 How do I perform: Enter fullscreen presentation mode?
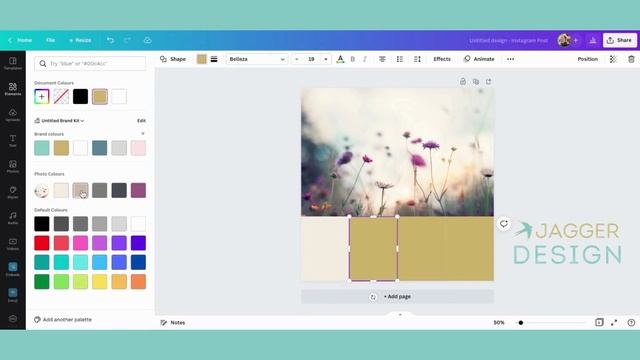[x=614, y=322]
